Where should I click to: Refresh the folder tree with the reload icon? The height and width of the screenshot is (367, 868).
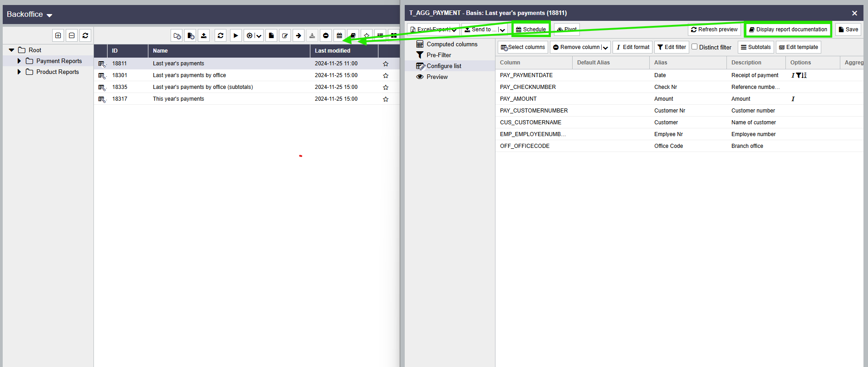click(85, 35)
